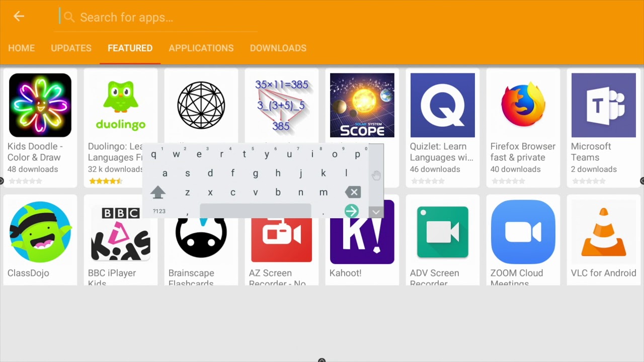This screenshot has height=362, width=644.
Task: Tap the keyboard backspace key
Action: pyautogui.click(x=353, y=192)
